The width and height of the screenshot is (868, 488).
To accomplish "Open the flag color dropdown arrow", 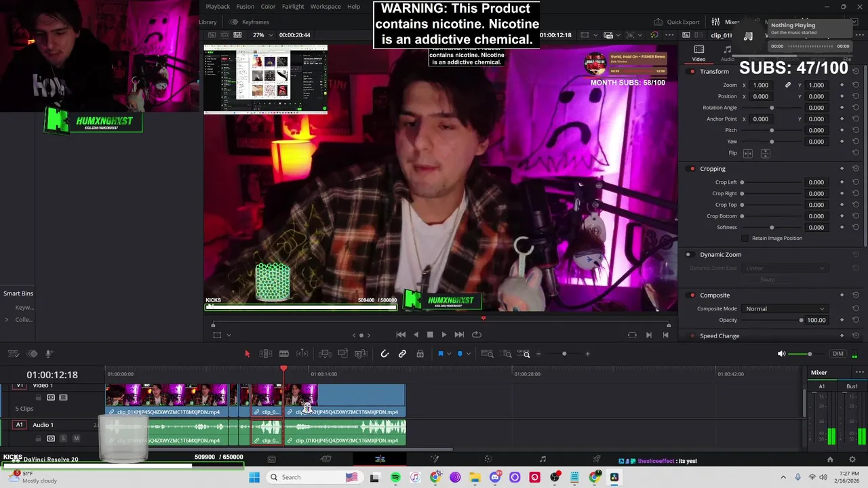I will (448, 354).
